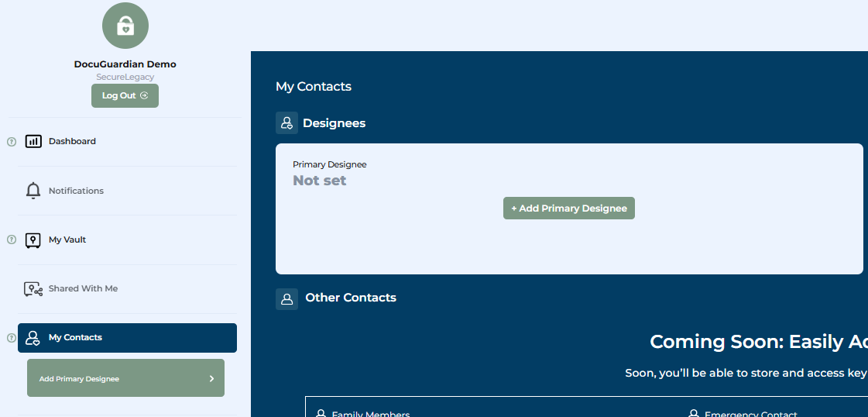868x417 pixels.
Task: Click the Primary Designee label
Action: point(329,164)
